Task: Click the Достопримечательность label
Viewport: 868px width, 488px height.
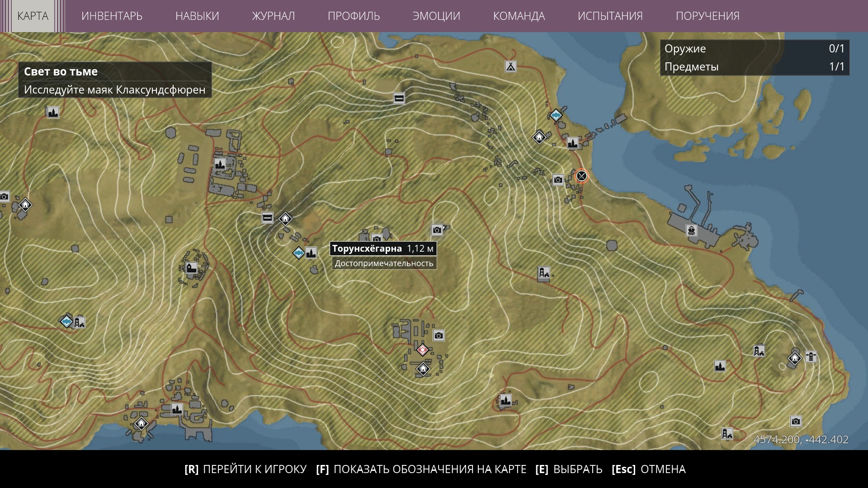Action: click(384, 263)
